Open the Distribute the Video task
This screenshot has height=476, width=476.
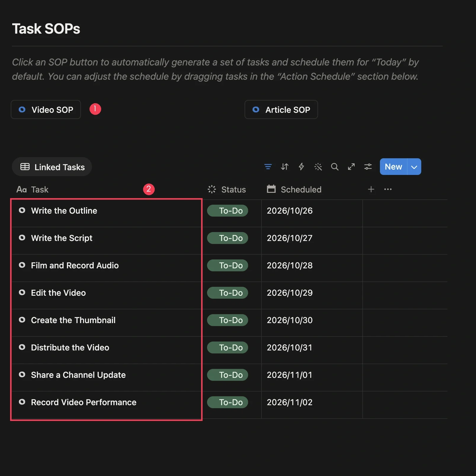pyautogui.click(x=70, y=347)
